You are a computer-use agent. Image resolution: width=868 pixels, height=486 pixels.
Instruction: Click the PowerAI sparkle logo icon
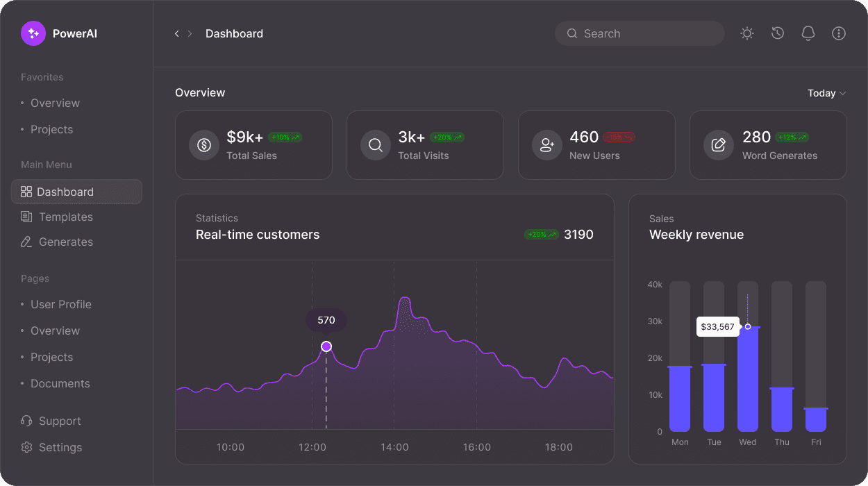coord(33,33)
